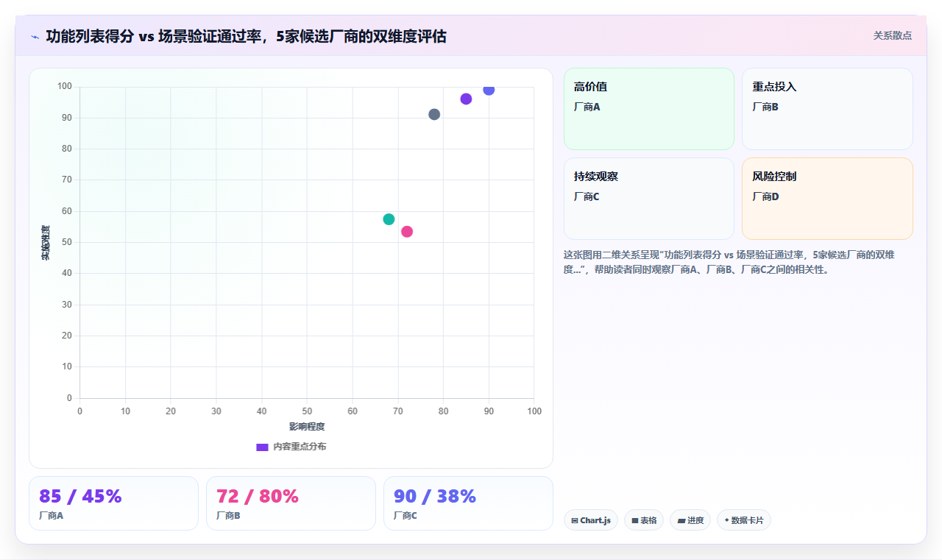Click the 影响程度 x-axis title

(307, 427)
